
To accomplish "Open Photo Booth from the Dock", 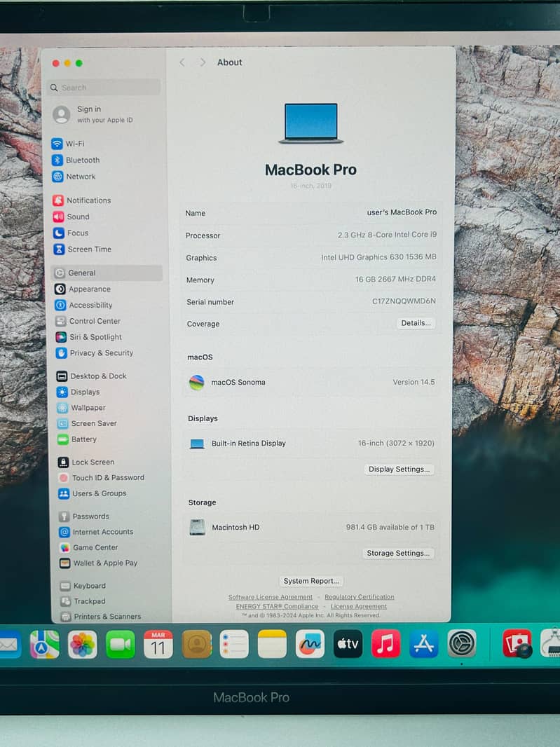I will (517, 643).
